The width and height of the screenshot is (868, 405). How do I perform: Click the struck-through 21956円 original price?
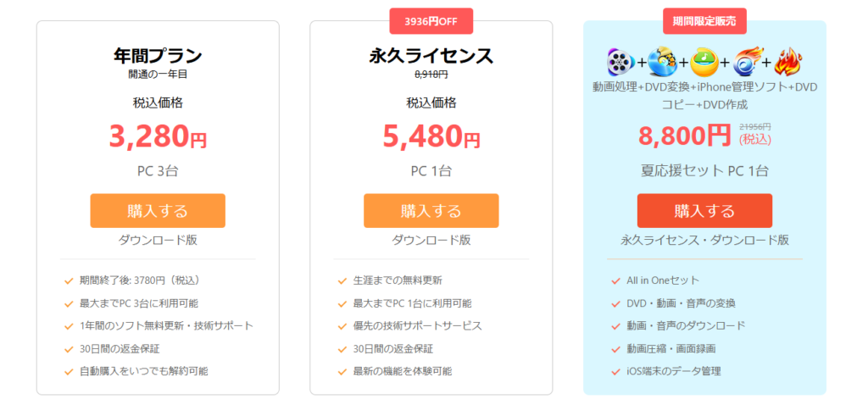755,127
